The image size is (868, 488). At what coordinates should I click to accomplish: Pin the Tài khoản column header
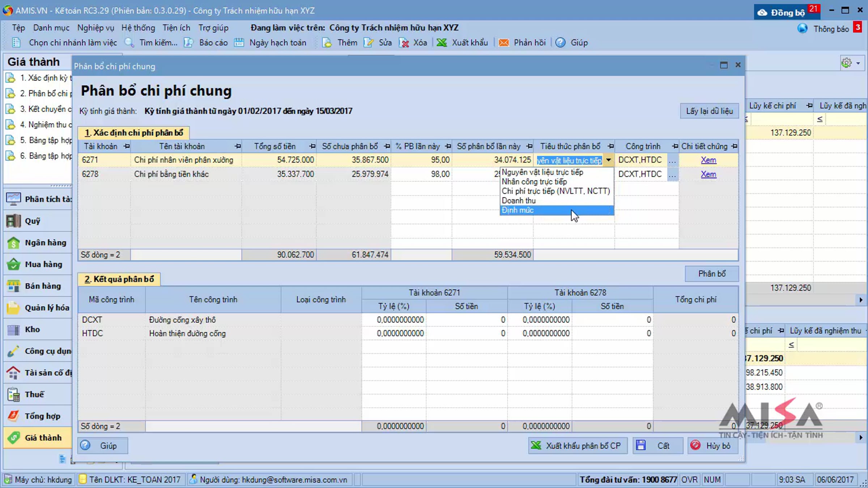point(127,146)
